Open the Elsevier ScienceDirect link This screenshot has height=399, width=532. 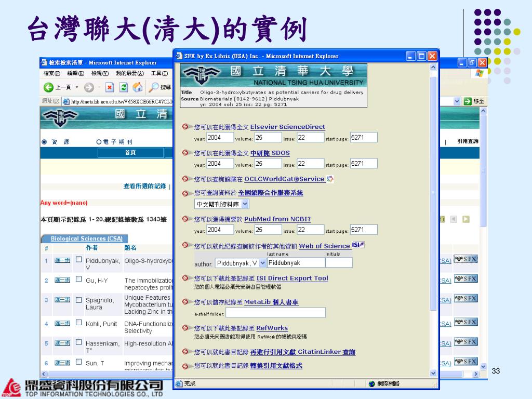pyautogui.click(x=287, y=127)
